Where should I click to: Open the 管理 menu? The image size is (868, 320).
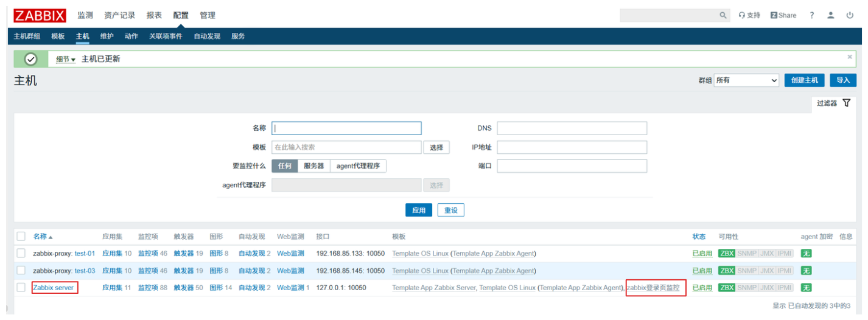pyautogui.click(x=208, y=15)
